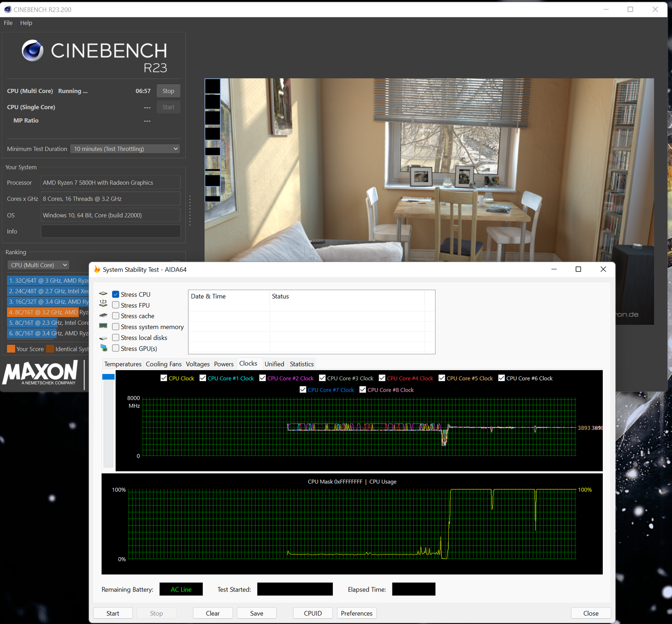This screenshot has height=624, width=672.
Task: Uncheck the CPU Clock graph checkbox
Action: [164, 378]
